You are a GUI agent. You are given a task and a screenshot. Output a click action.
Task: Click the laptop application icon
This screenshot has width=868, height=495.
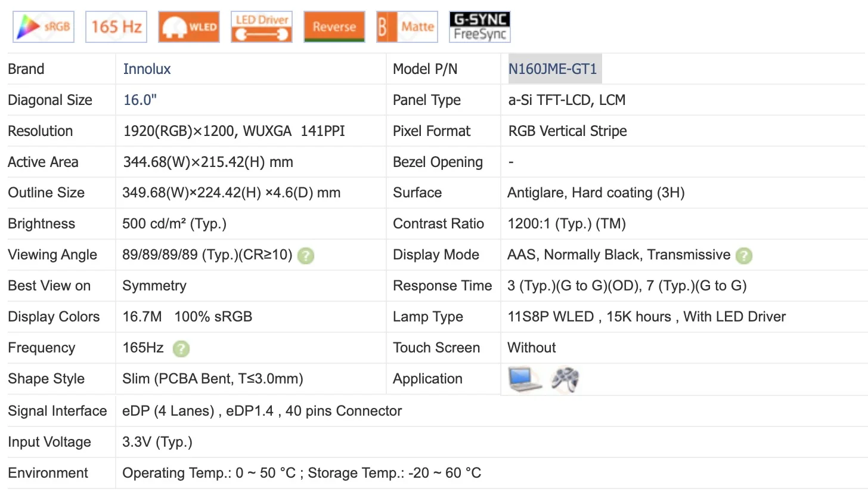click(x=525, y=379)
